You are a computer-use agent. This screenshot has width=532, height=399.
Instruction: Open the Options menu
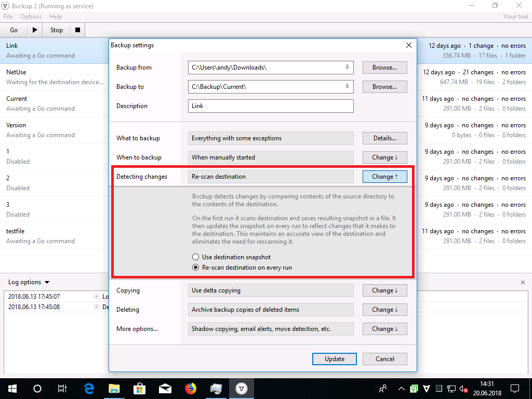(31, 17)
